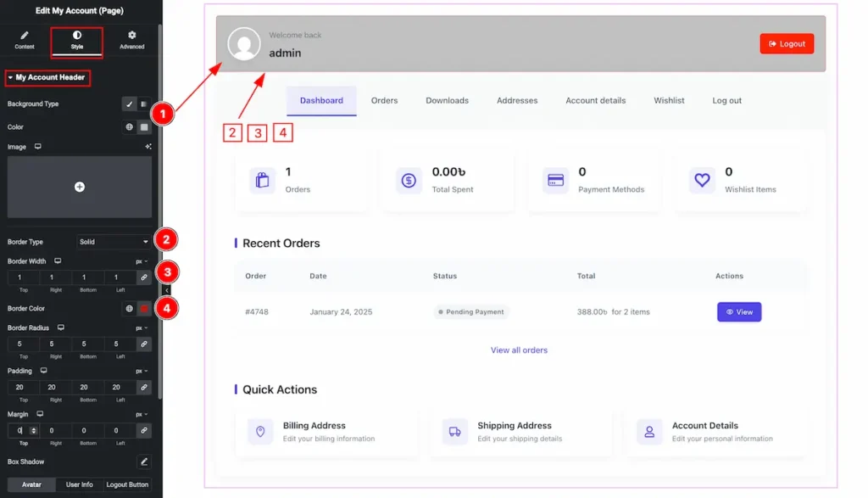Toggle linked values for Border Radius
This screenshot has height=498, width=868.
pos(144,344)
